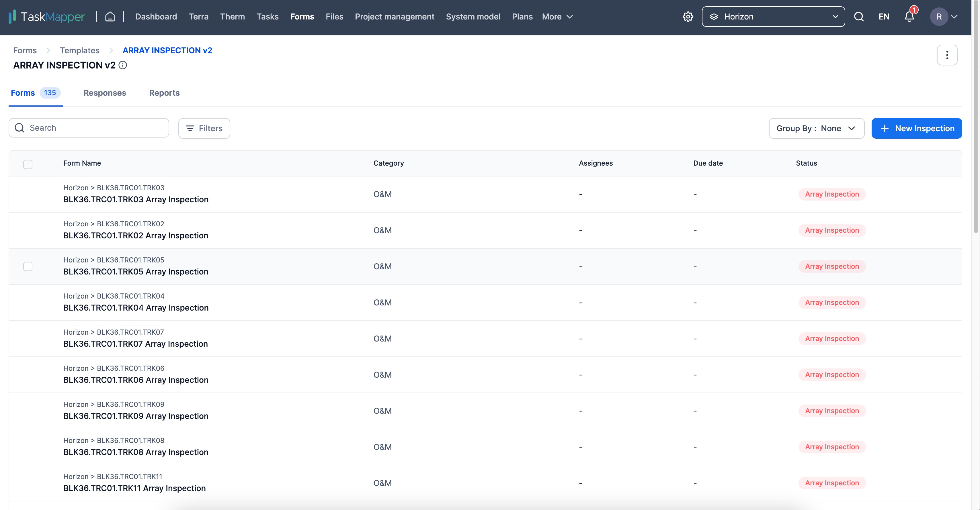The width and height of the screenshot is (980, 510).
Task: Open System model in navbar
Action: pos(473,17)
